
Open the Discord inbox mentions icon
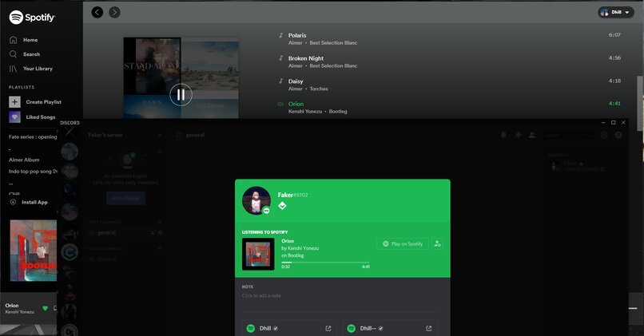604,135
